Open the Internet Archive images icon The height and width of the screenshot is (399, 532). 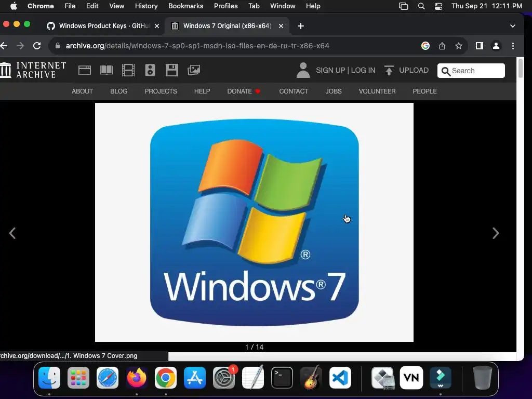coord(194,70)
